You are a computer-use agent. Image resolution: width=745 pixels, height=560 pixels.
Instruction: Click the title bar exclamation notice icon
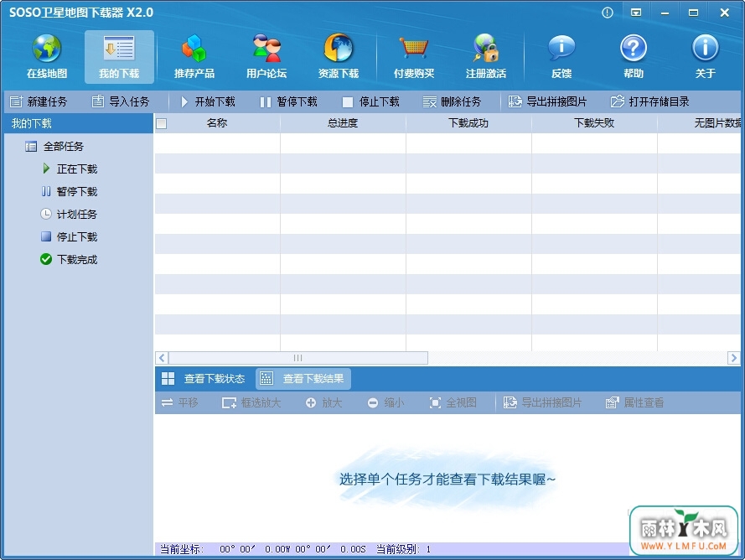608,13
